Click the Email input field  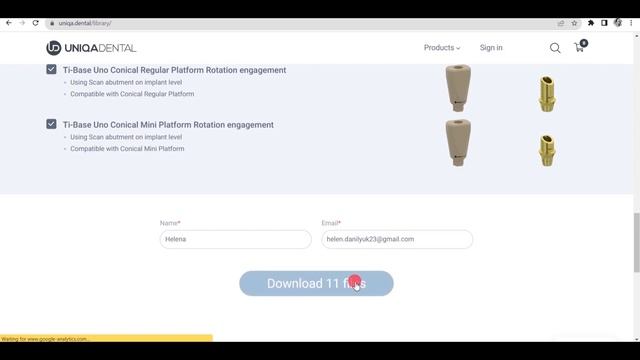point(397,239)
